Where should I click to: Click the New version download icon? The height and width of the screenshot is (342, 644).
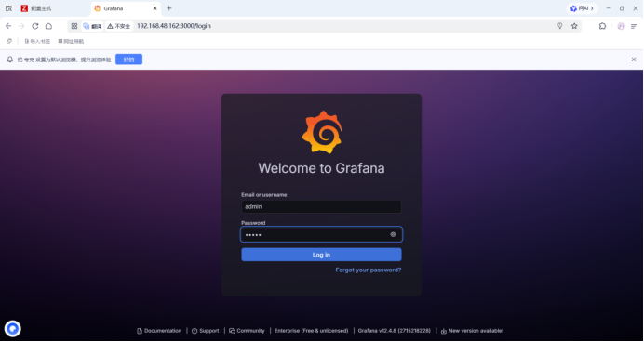point(444,331)
